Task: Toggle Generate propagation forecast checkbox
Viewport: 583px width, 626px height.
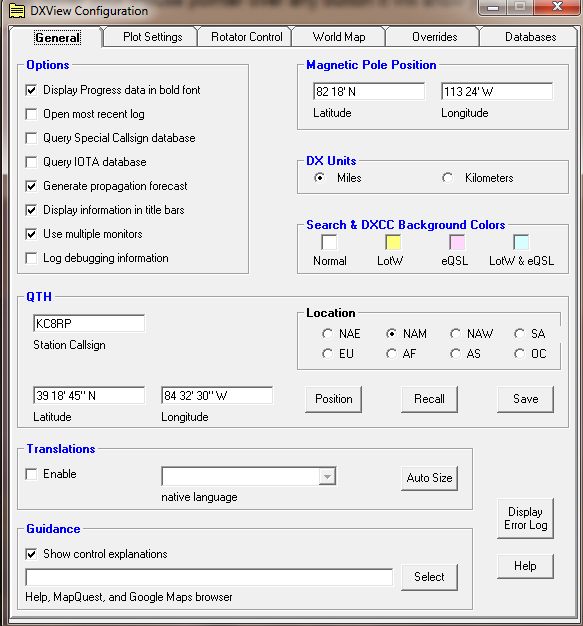Action: pyautogui.click(x=31, y=186)
